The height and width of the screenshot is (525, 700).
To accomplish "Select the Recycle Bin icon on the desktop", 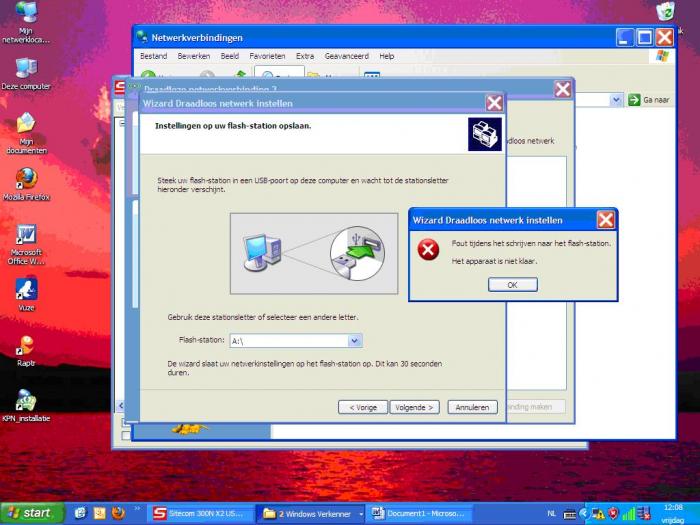I will (x=666, y=11).
